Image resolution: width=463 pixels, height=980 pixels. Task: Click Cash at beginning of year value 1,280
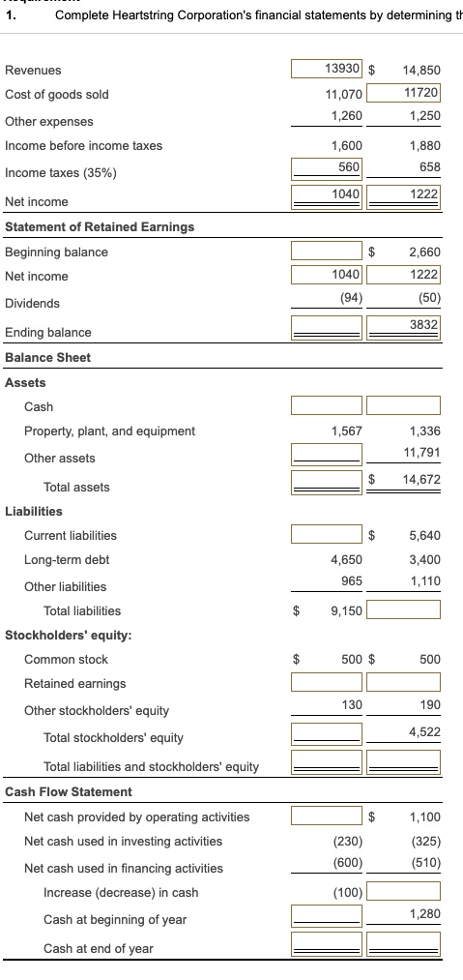click(x=425, y=914)
